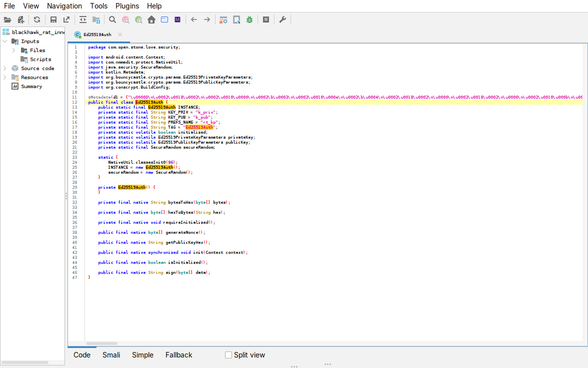Open the log viewer icon
Screen dimensions: 588x368
pos(266,20)
